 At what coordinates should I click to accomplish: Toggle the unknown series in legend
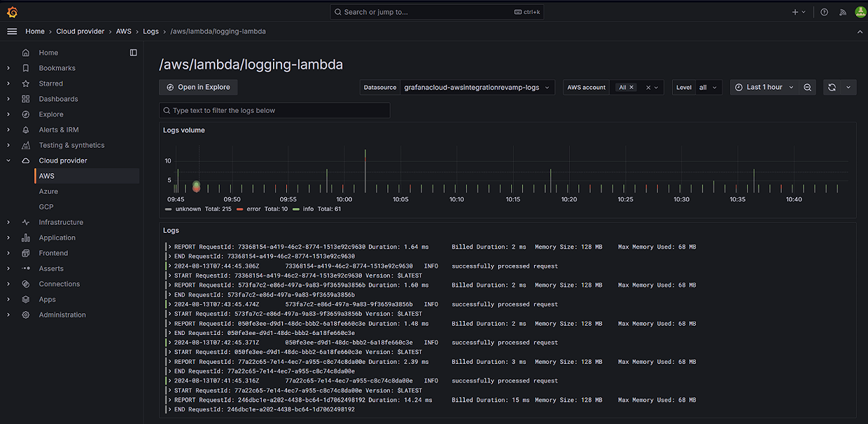[x=188, y=209]
